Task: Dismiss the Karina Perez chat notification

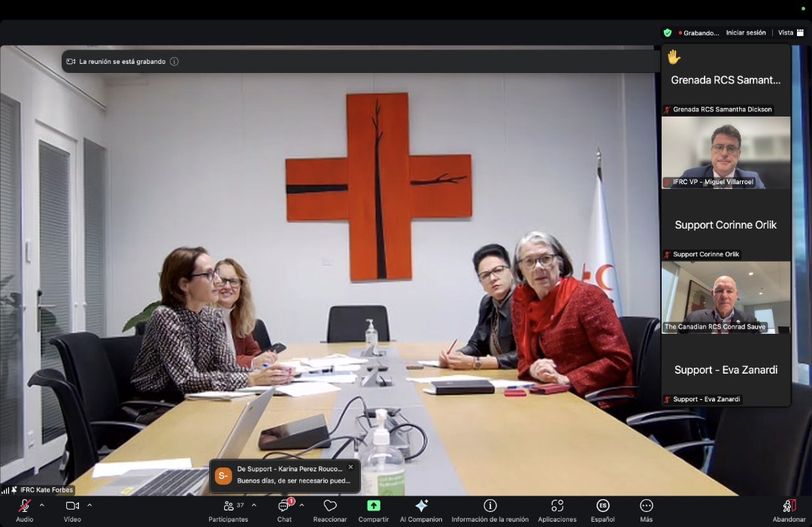Action: click(x=350, y=467)
